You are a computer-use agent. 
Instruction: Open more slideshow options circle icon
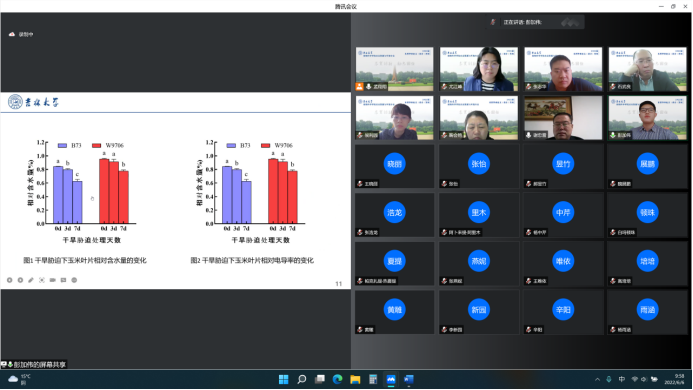tap(74, 280)
